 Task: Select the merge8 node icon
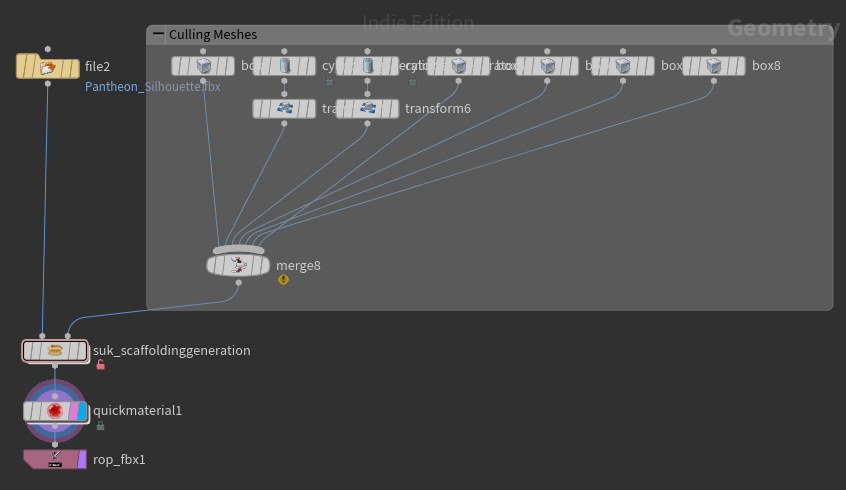tap(238, 265)
